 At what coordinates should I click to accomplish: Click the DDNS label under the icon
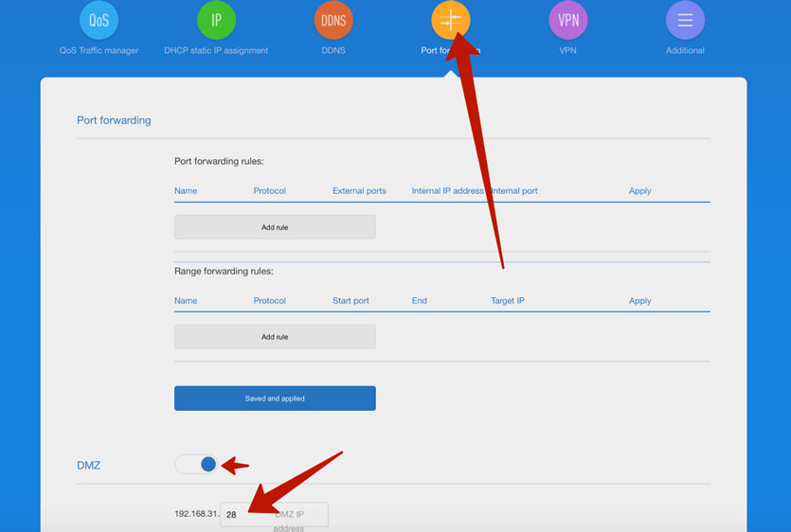pos(333,50)
